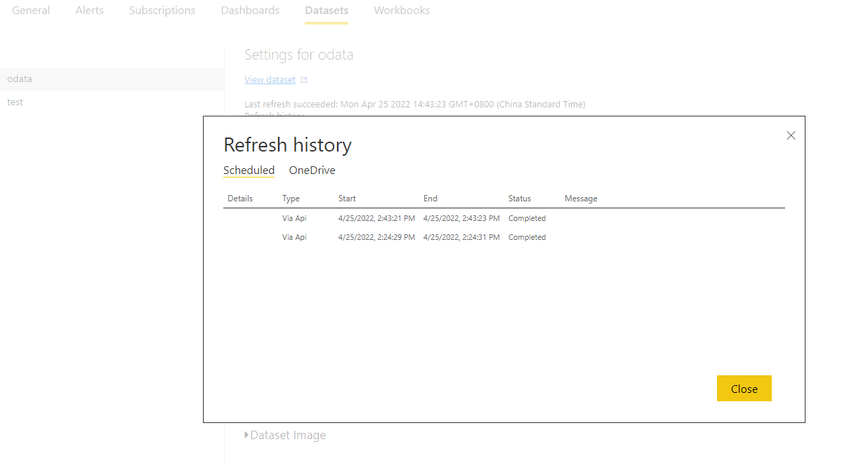Go to the Subscriptions tab

point(162,11)
